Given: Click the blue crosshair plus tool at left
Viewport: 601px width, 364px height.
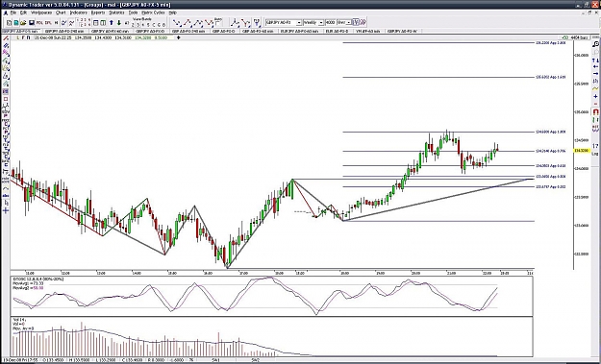Looking at the screenshot, I should coord(6,210).
